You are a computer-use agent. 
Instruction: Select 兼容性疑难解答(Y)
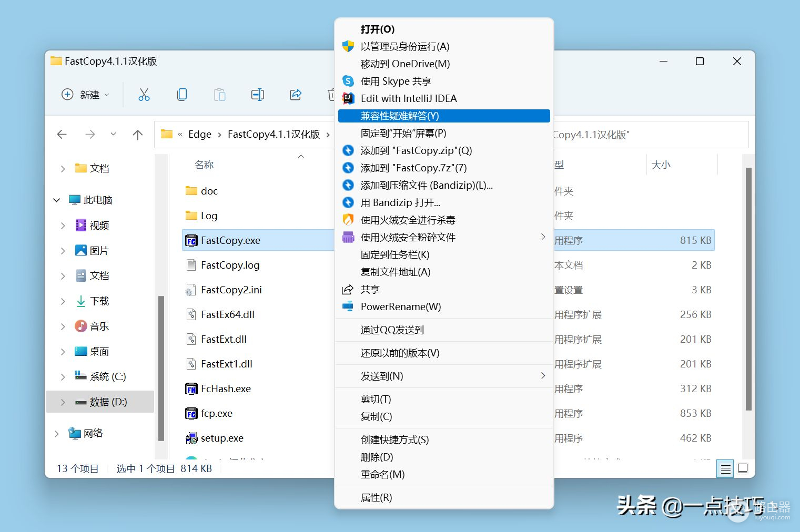(x=444, y=116)
